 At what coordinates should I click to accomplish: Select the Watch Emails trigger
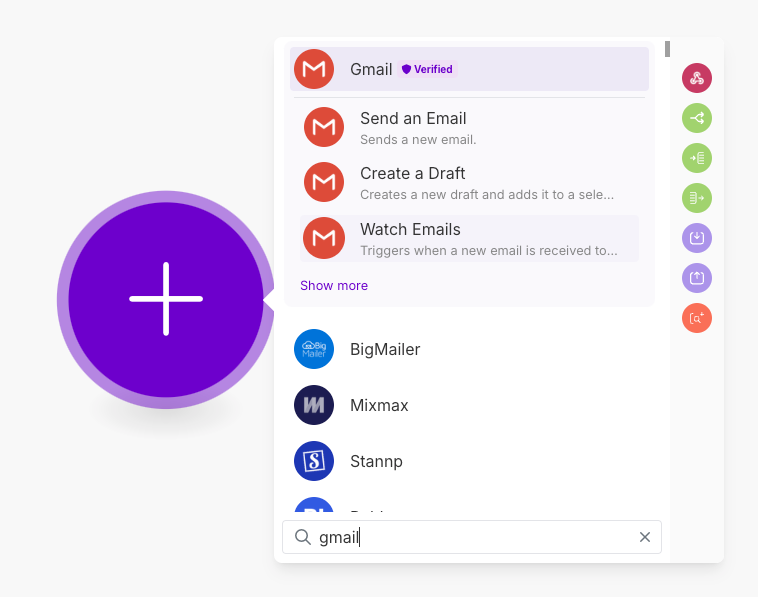[469, 239]
